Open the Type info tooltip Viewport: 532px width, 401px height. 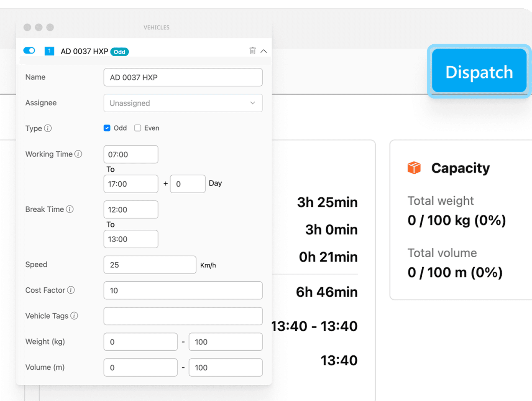click(48, 128)
